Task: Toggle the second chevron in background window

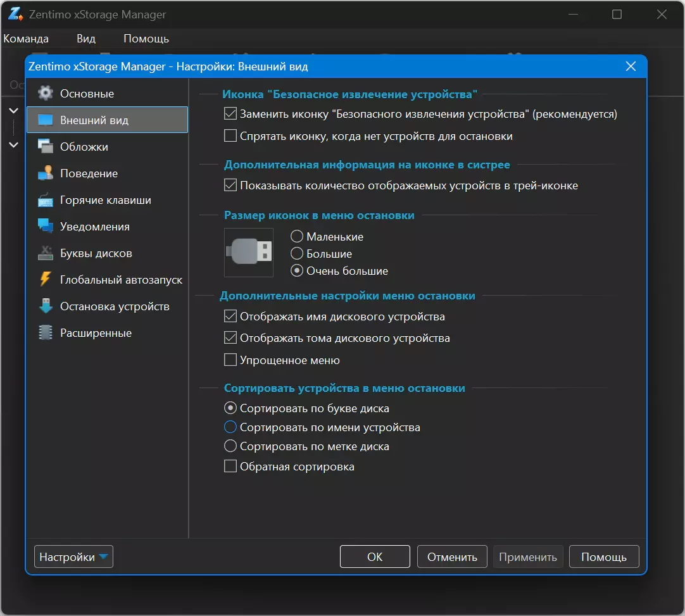Action: coord(13,144)
